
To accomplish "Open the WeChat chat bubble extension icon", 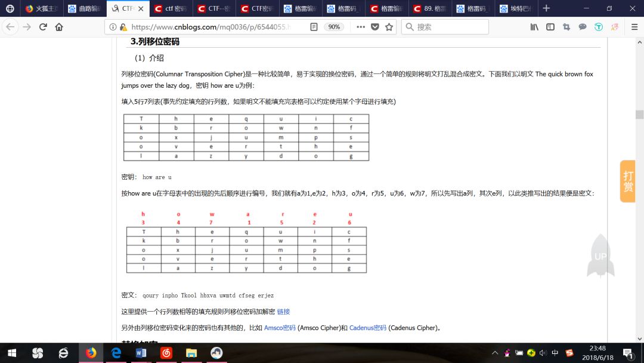I will click(582, 27).
